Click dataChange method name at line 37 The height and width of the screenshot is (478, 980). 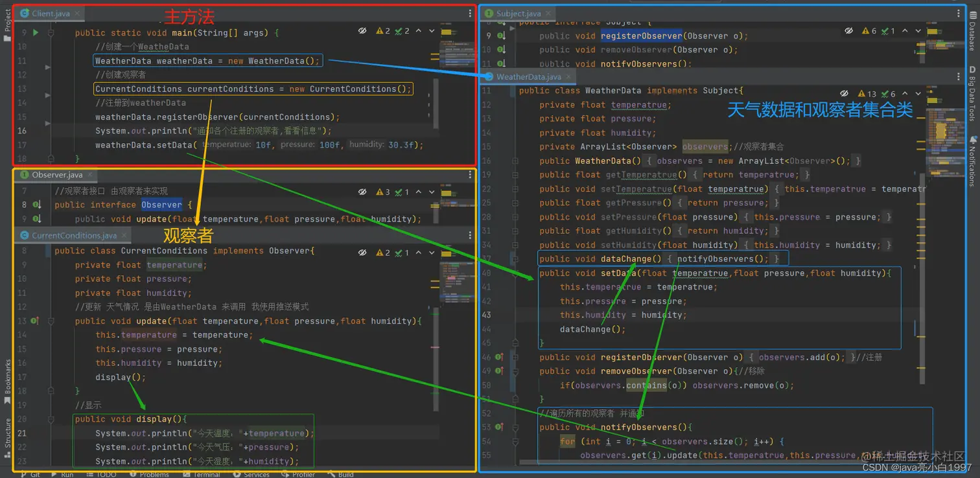[x=626, y=259]
